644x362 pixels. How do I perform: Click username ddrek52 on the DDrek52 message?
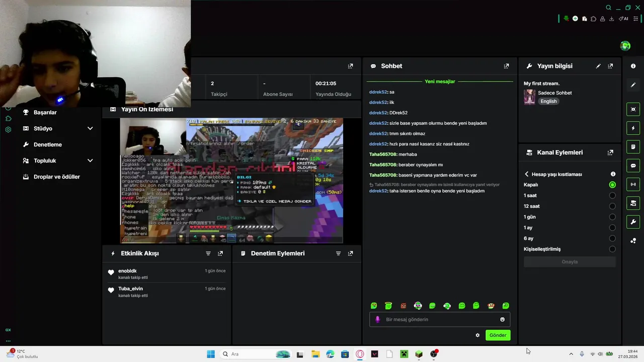(378, 113)
